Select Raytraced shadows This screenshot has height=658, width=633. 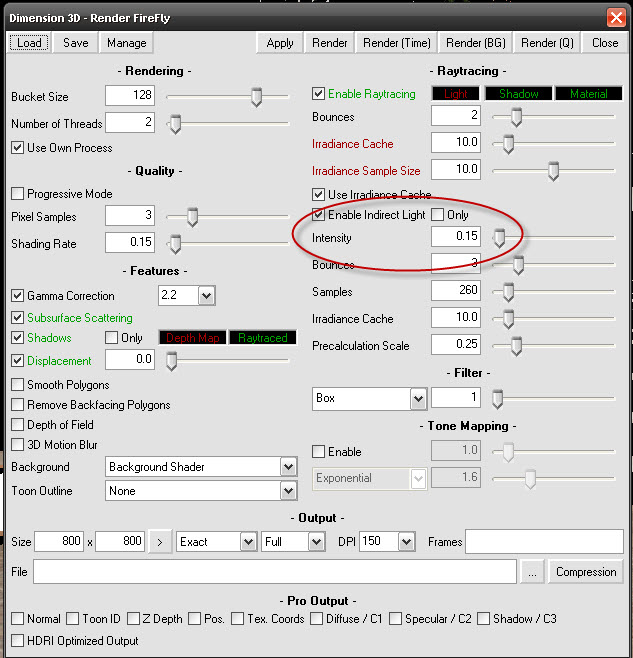click(x=263, y=337)
